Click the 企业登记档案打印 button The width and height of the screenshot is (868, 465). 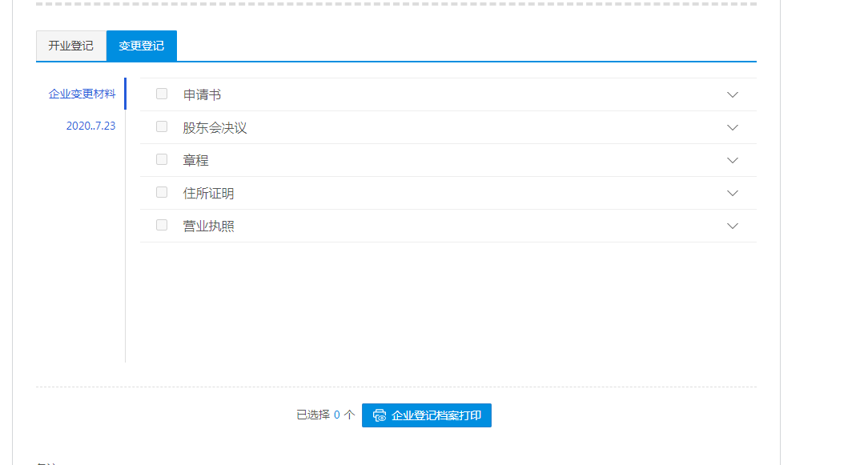tap(427, 415)
